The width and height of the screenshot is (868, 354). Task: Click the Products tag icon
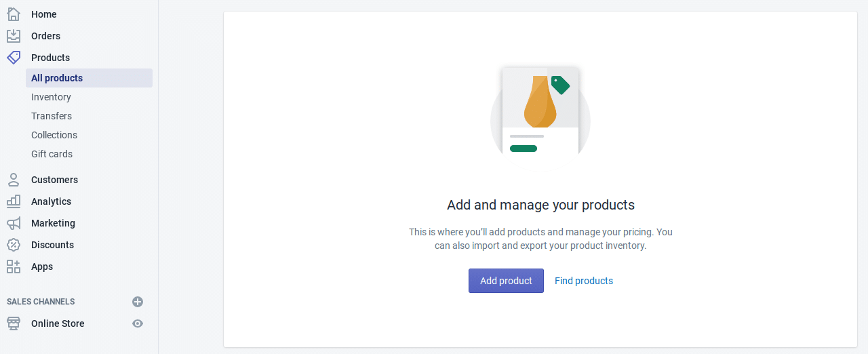14,58
